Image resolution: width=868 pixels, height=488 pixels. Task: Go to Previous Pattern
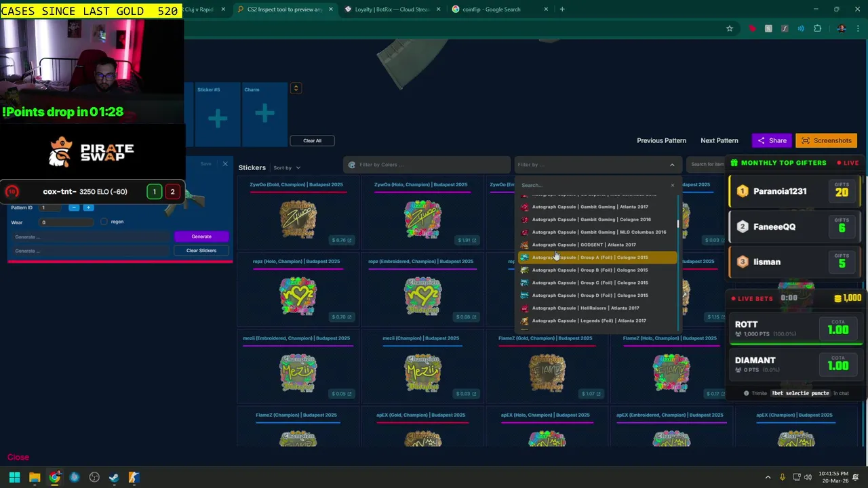point(661,140)
